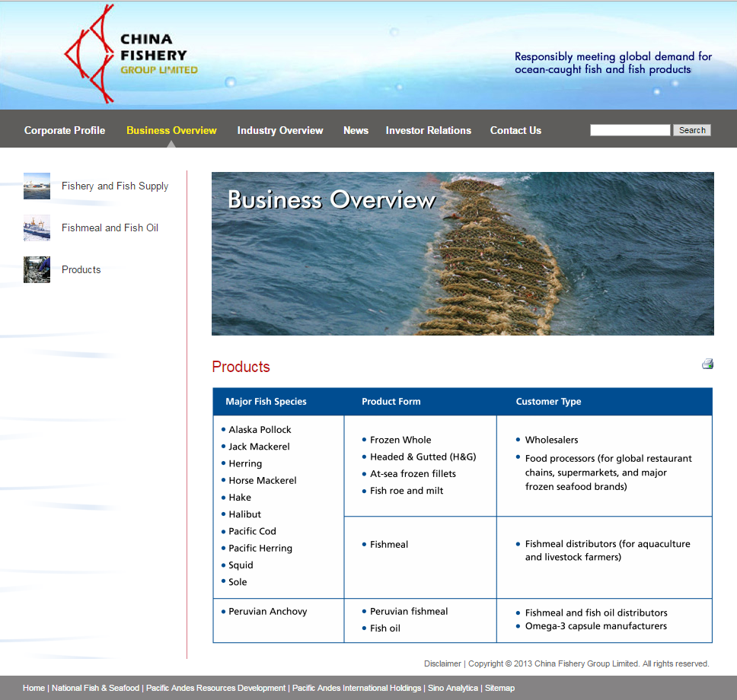Open the Fishery and Fish Supply link

(115, 186)
